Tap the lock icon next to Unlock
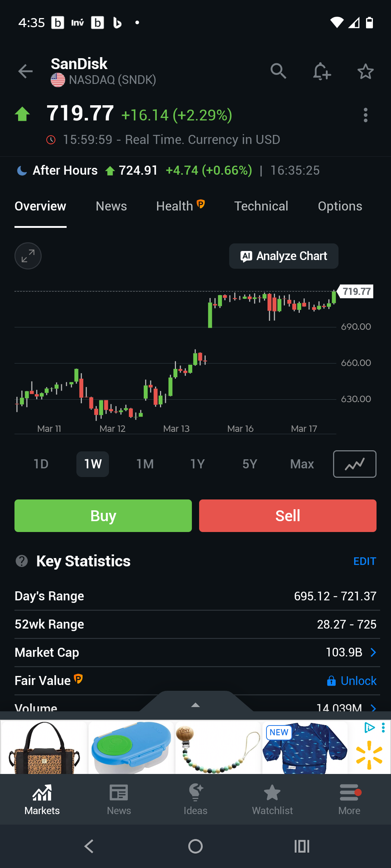 (331, 681)
